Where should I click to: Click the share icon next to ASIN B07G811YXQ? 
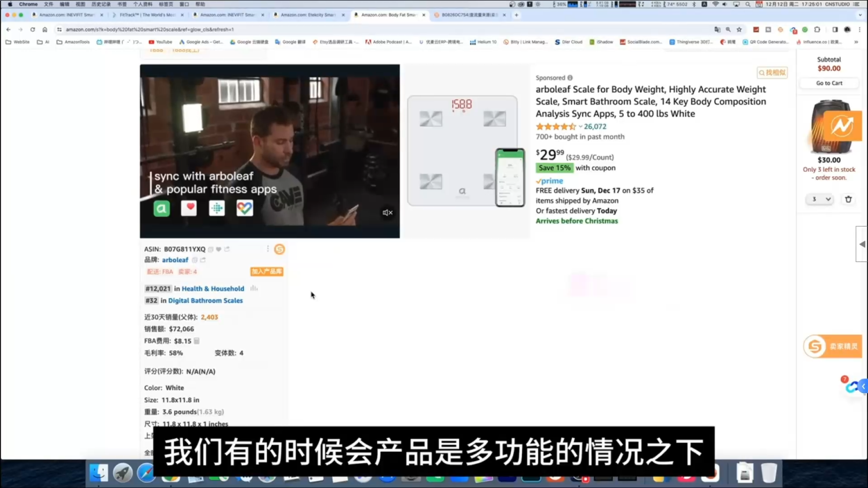(x=227, y=249)
